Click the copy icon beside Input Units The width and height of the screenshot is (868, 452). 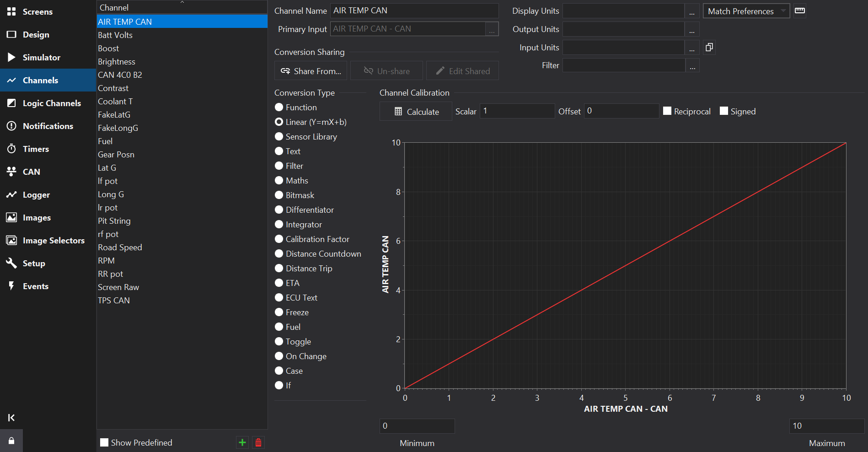pyautogui.click(x=709, y=47)
